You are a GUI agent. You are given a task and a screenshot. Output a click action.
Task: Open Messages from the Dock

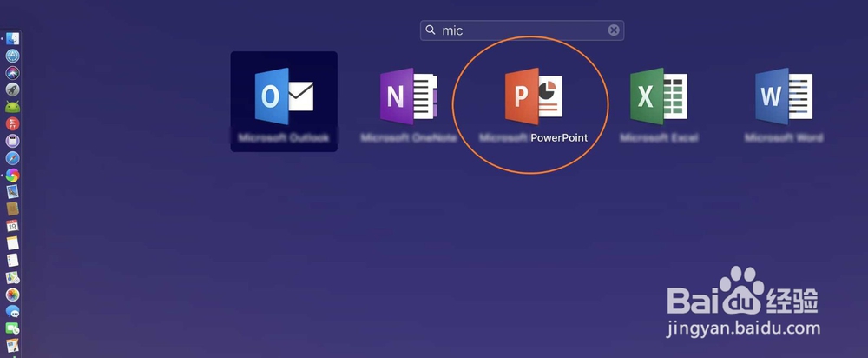point(13,311)
